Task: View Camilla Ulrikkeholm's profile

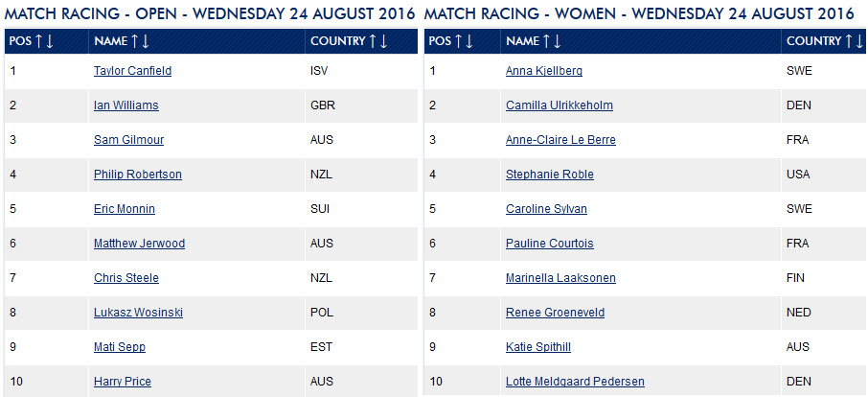Action: pyautogui.click(x=560, y=105)
